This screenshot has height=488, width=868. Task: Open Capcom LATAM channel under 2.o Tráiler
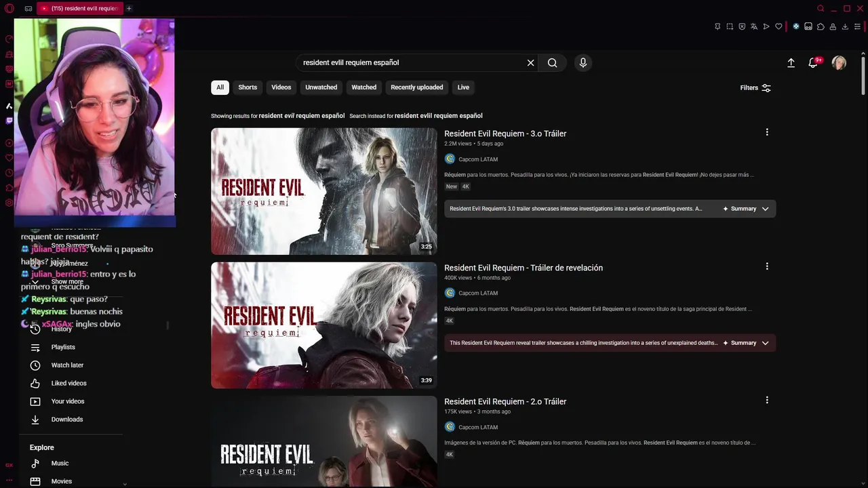[x=478, y=428]
